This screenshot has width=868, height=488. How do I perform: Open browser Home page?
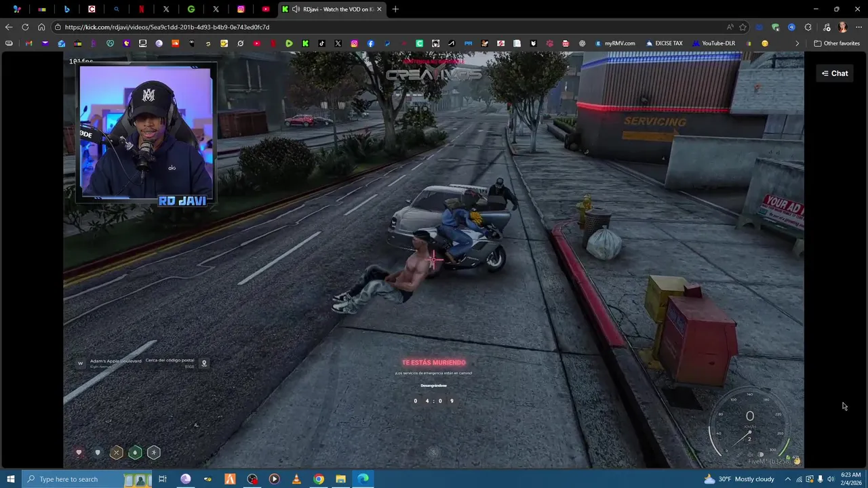(41, 27)
